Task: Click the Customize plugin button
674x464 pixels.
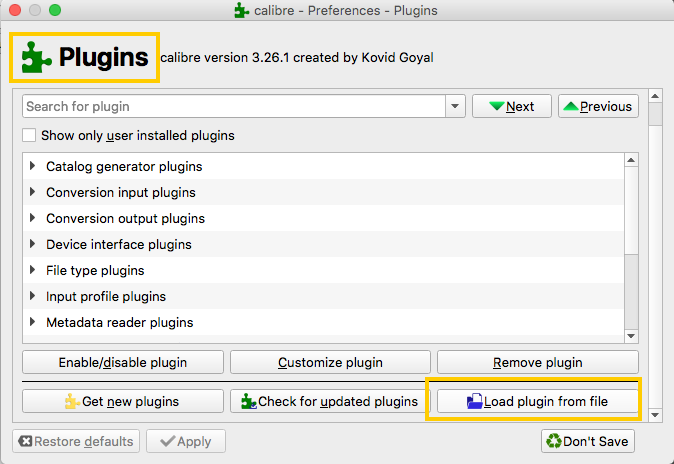Action: 330,362
